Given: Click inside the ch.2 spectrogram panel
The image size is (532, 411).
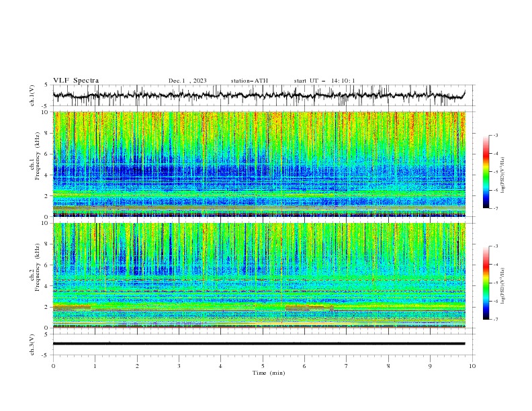Looking at the screenshot, I should click(259, 275).
